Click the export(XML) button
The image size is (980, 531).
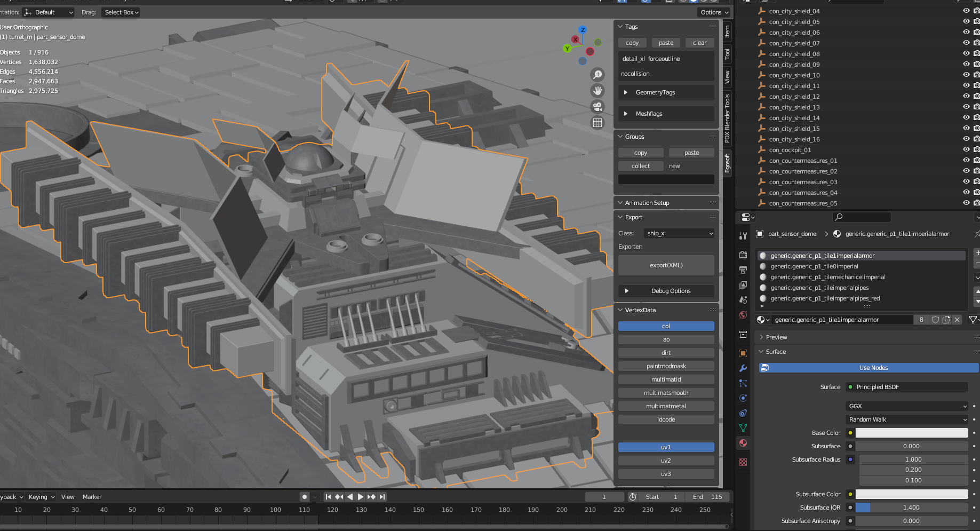pos(666,265)
